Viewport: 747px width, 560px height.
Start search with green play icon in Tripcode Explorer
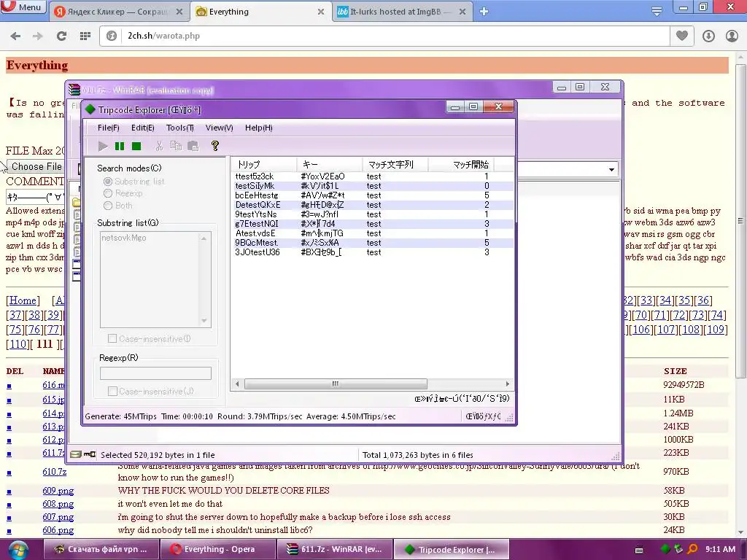click(103, 146)
